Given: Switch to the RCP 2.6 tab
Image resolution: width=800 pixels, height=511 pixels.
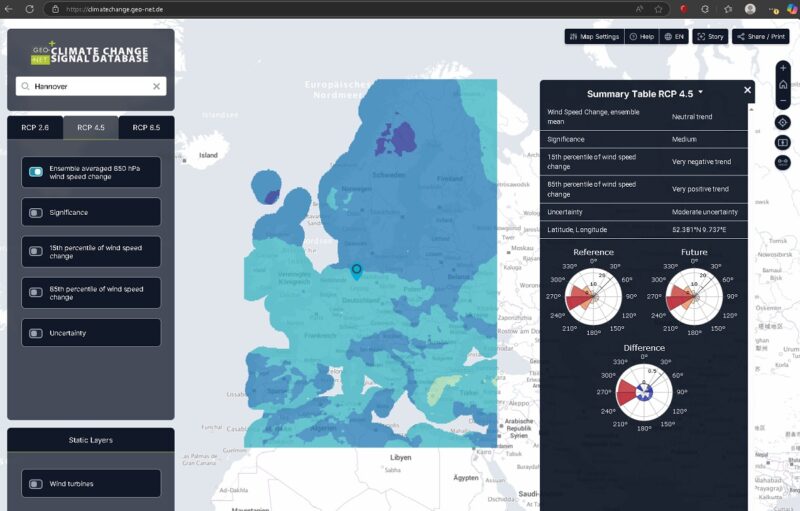Looking at the screenshot, I should [x=35, y=128].
